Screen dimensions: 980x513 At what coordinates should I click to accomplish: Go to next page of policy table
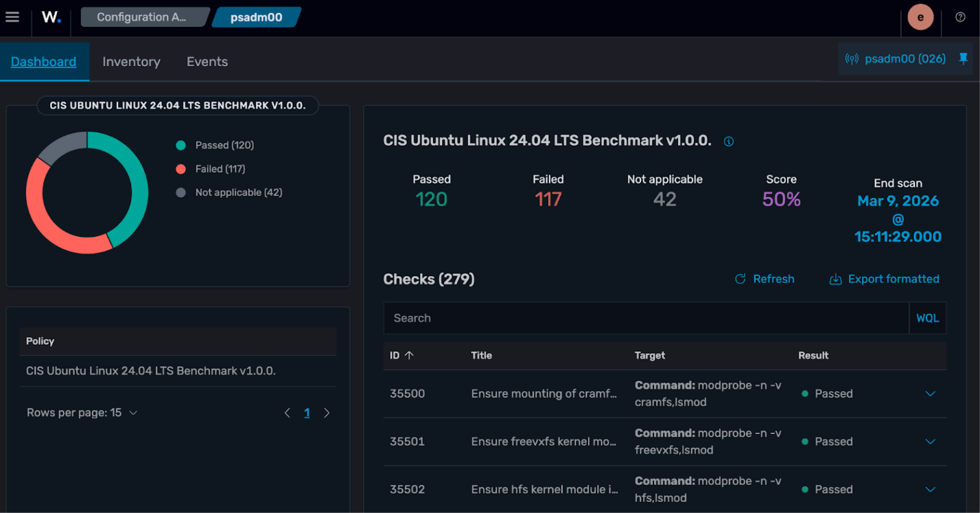coord(326,413)
